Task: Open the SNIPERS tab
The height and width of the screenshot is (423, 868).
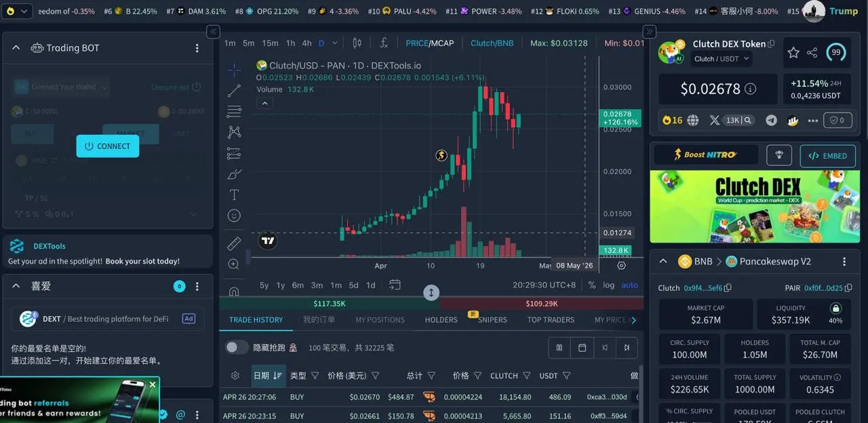Action: pyautogui.click(x=492, y=320)
